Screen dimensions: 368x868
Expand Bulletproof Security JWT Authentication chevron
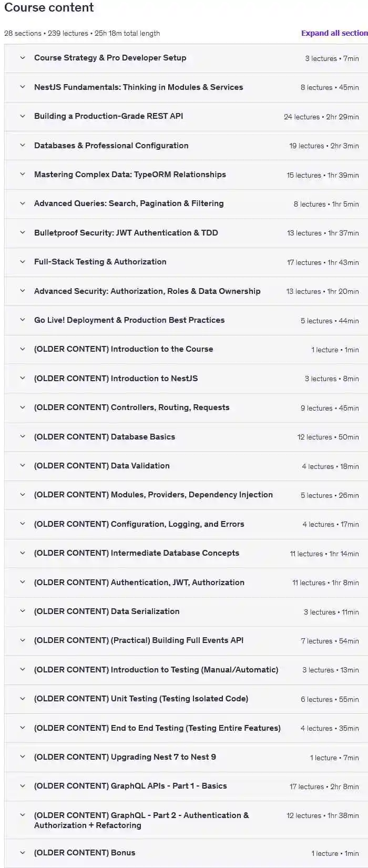pos(23,232)
